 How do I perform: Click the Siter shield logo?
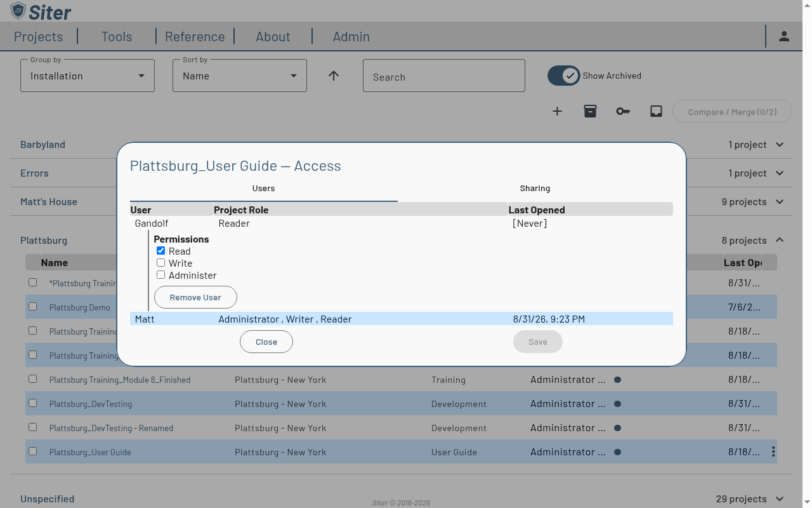(x=18, y=11)
